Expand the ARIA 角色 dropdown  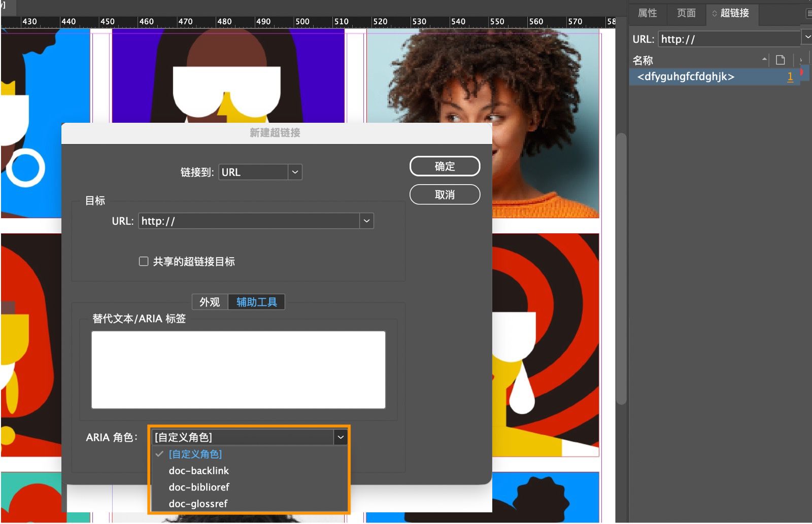[x=341, y=436]
